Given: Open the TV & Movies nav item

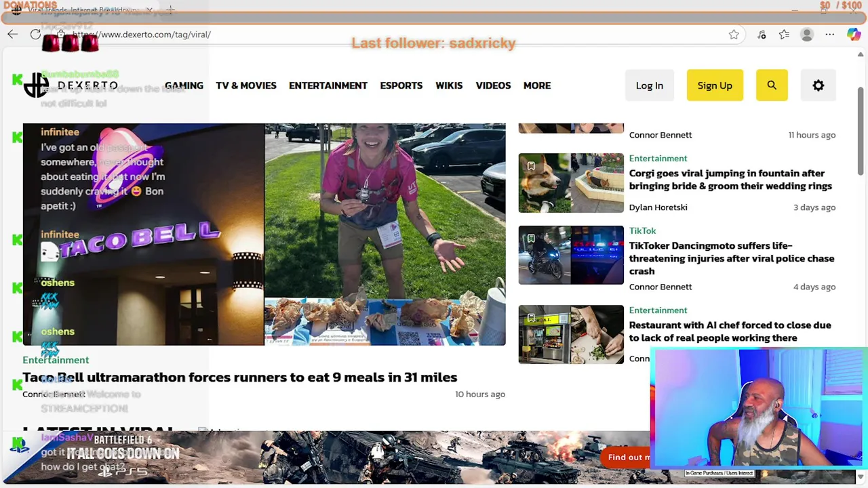Looking at the screenshot, I should (x=246, y=85).
